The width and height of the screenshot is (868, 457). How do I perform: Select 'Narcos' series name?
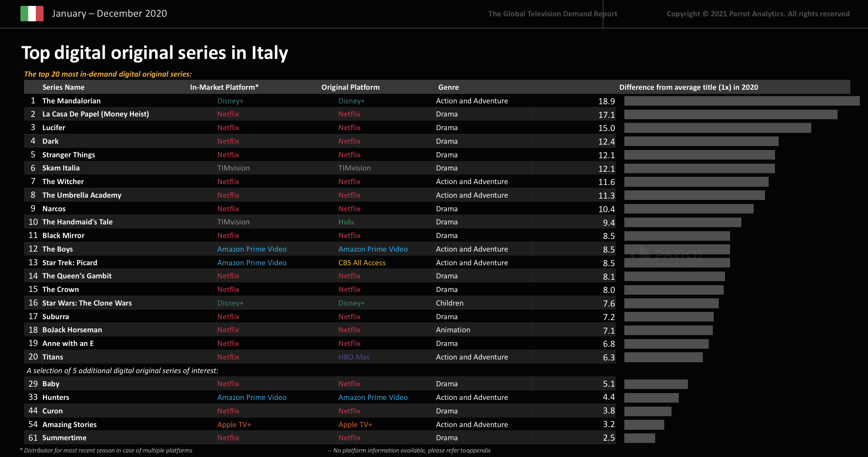tap(54, 209)
